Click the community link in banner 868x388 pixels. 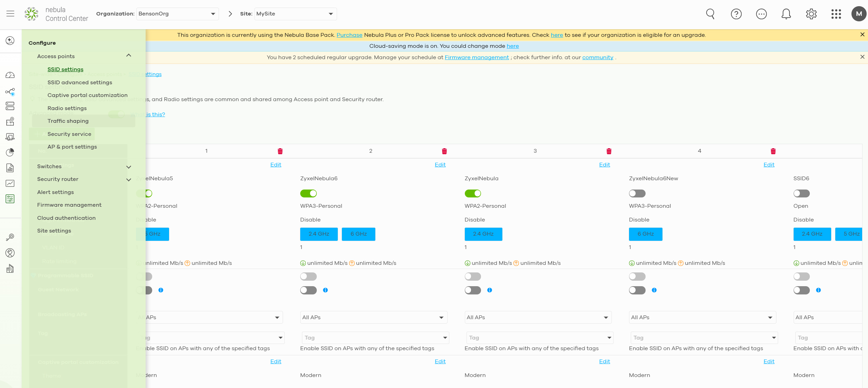click(598, 57)
